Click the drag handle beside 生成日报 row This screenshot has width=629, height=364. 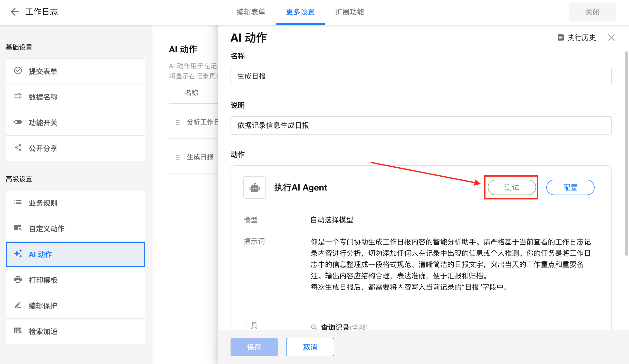pos(178,157)
